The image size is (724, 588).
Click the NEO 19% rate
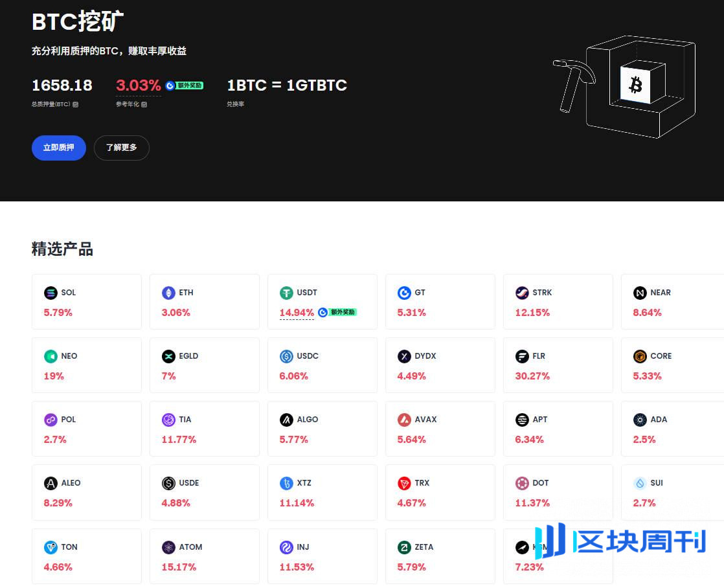[54, 376]
